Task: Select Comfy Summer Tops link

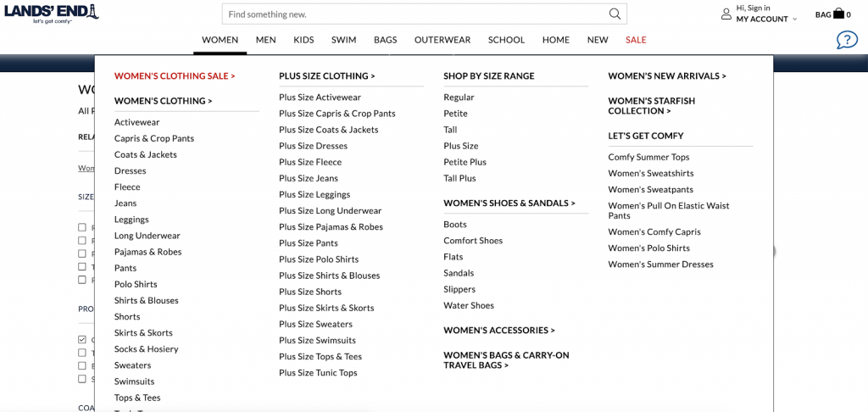Action: point(648,158)
